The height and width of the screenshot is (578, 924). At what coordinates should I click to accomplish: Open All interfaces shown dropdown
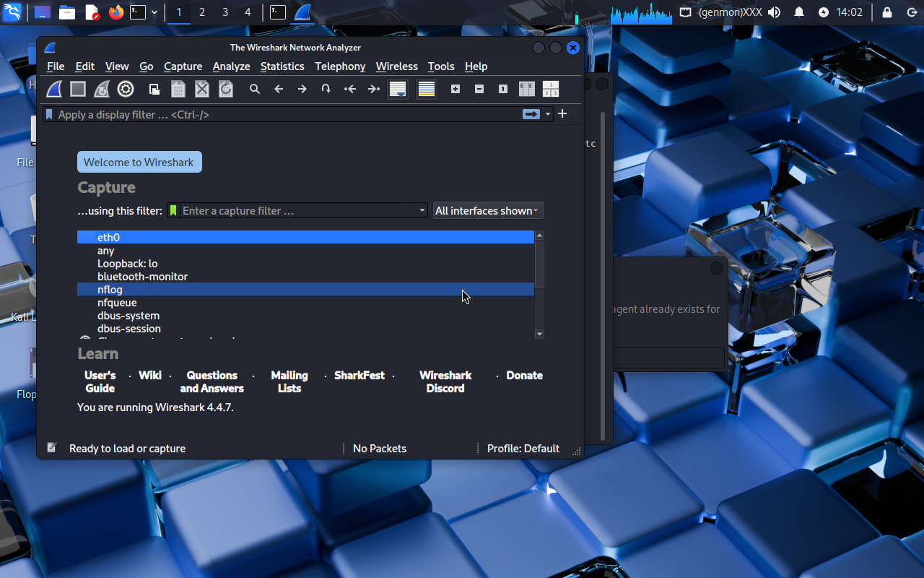click(x=488, y=210)
